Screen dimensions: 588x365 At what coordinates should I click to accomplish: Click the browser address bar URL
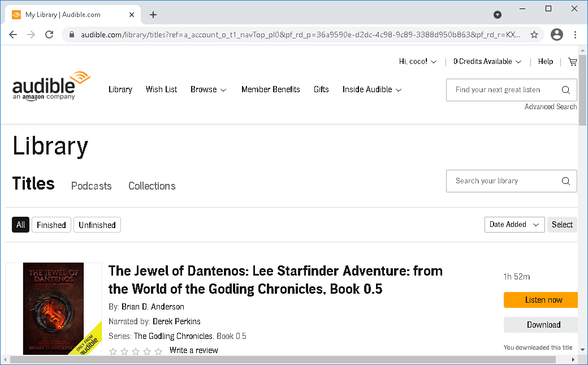(x=300, y=35)
